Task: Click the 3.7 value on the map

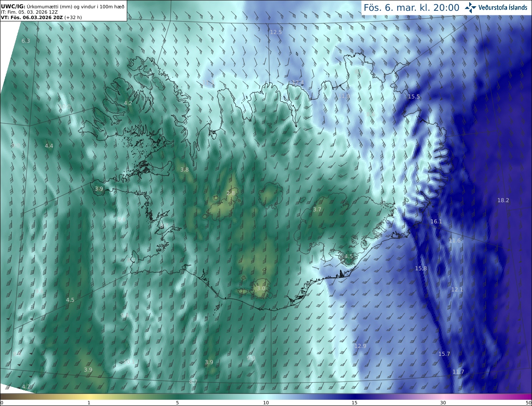Action: pyautogui.click(x=317, y=209)
